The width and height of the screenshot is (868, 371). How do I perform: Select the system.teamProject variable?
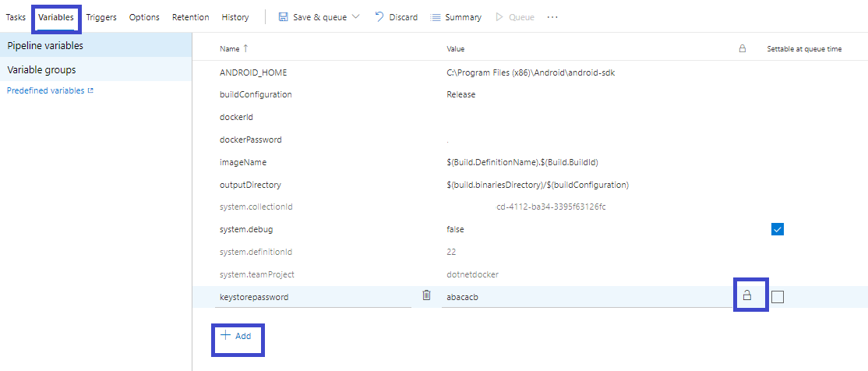click(257, 274)
